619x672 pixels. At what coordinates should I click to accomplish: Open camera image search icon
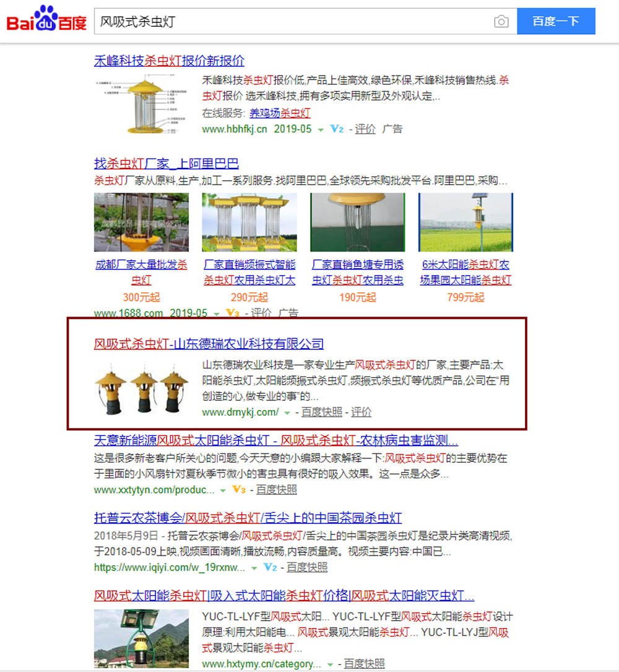pyautogui.click(x=501, y=22)
